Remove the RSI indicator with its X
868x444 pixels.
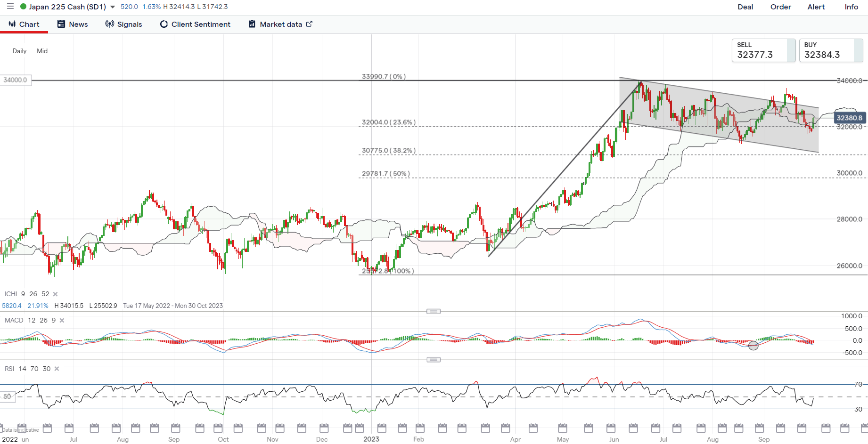coord(57,369)
